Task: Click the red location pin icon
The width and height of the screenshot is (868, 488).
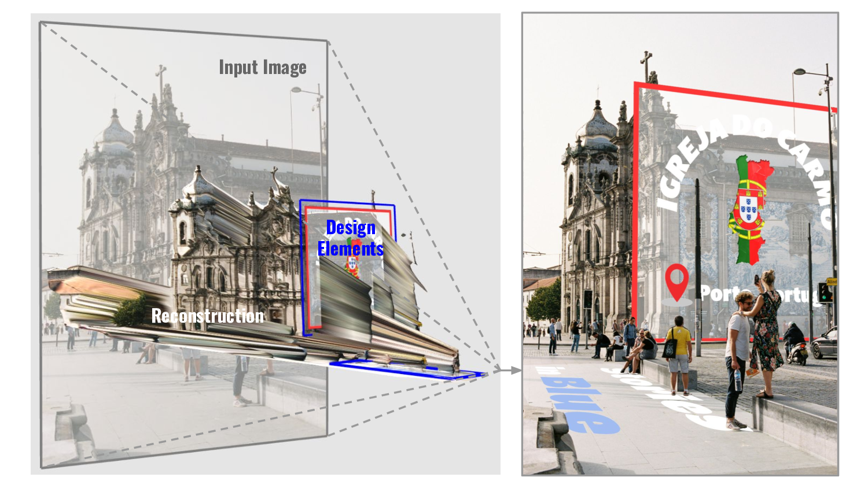Action: [676, 280]
